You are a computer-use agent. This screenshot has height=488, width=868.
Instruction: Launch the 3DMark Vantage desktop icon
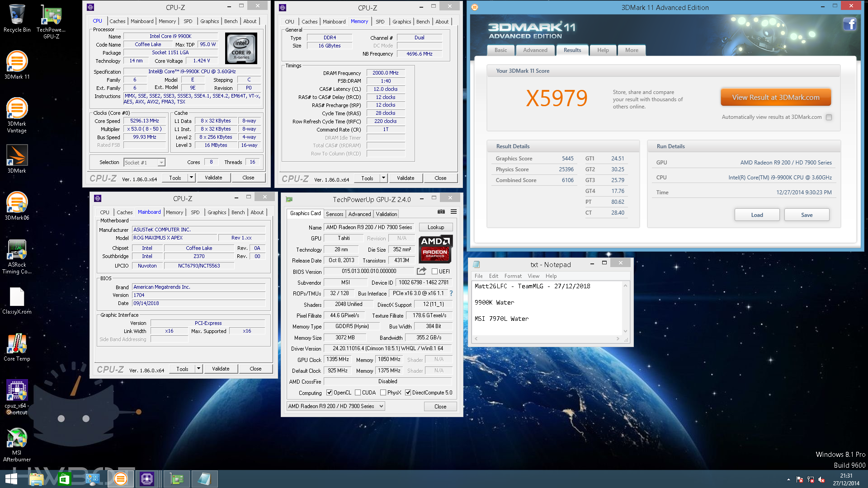coord(17,115)
